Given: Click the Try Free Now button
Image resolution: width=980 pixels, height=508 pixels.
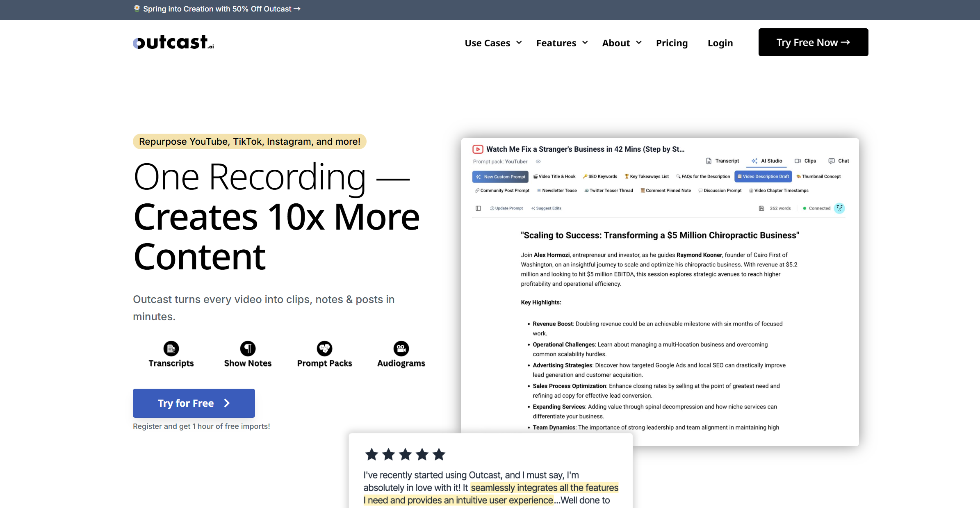Looking at the screenshot, I should click(813, 42).
